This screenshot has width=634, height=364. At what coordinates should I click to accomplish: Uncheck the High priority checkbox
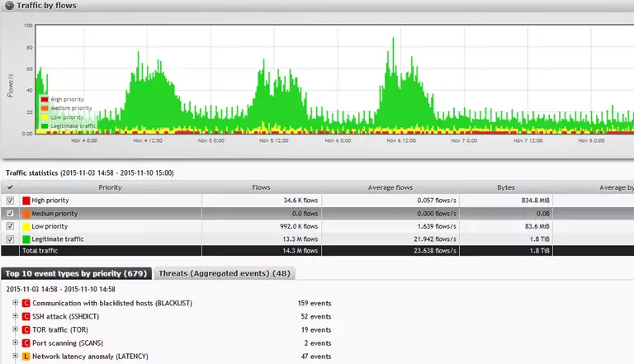pyautogui.click(x=10, y=201)
